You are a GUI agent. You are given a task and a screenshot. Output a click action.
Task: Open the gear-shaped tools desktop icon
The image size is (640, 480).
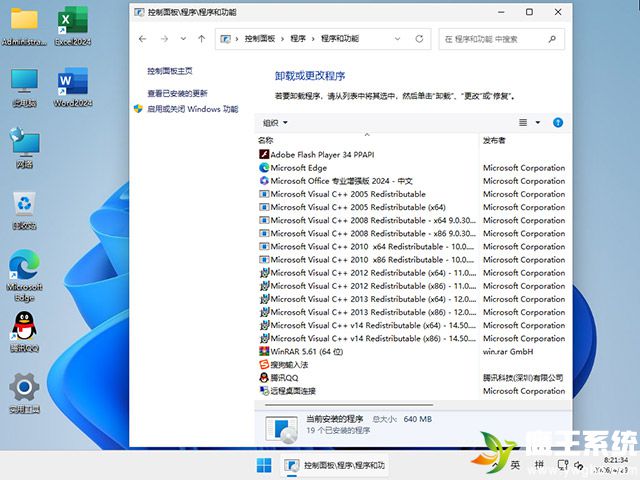(24, 393)
